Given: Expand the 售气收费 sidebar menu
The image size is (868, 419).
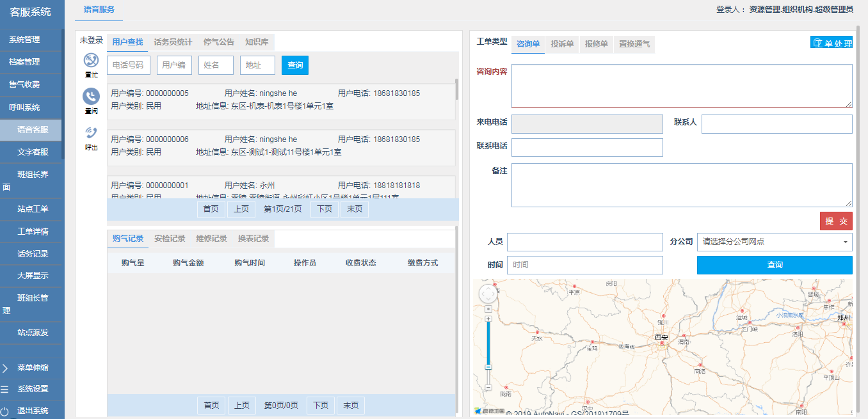Looking at the screenshot, I should pyautogui.click(x=31, y=84).
